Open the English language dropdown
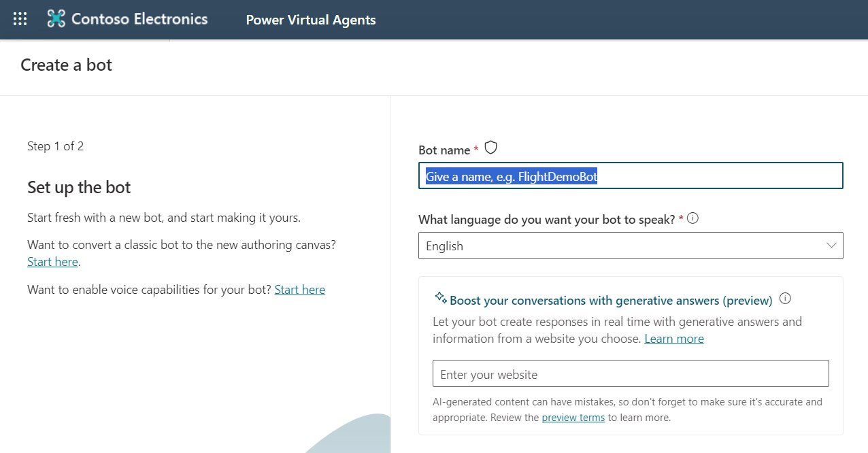Viewport: 868px width, 453px height. [x=631, y=246]
